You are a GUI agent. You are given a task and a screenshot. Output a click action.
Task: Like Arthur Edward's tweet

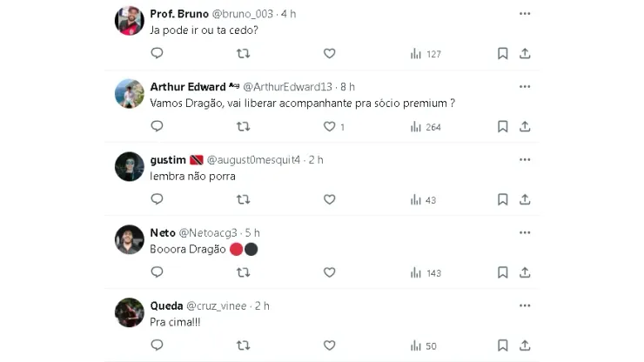coord(329,127)
